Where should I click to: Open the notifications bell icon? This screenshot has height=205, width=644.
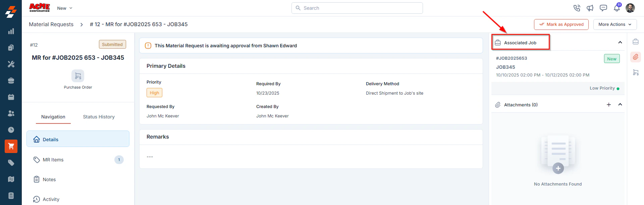[617, 8]
